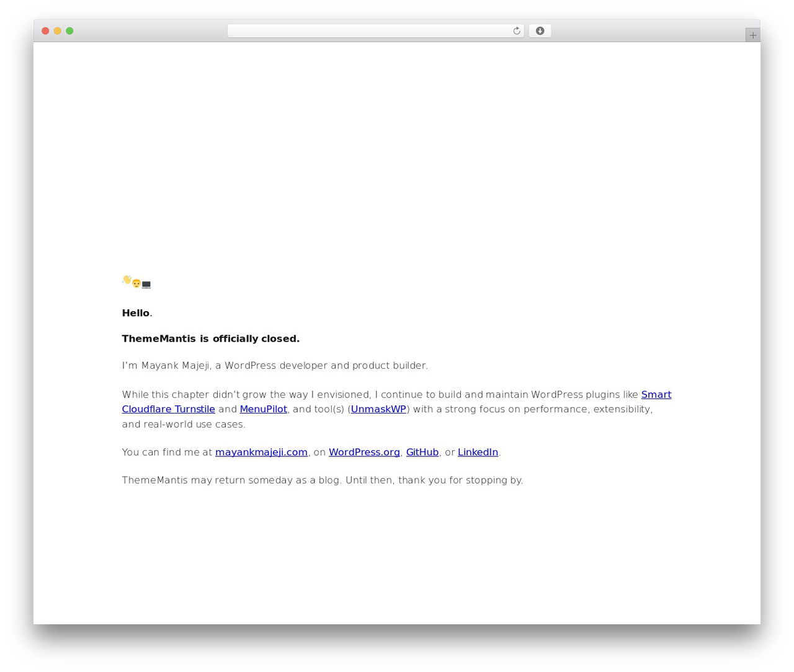794x672 pixels.
Task: Click the waving hand emoji
Action: coord(127,280)
